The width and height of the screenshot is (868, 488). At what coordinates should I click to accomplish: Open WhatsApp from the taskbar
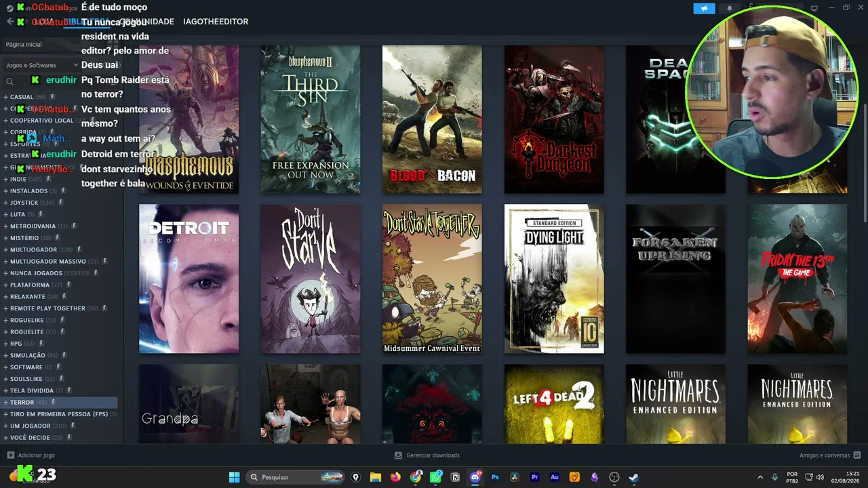(435, 477)
